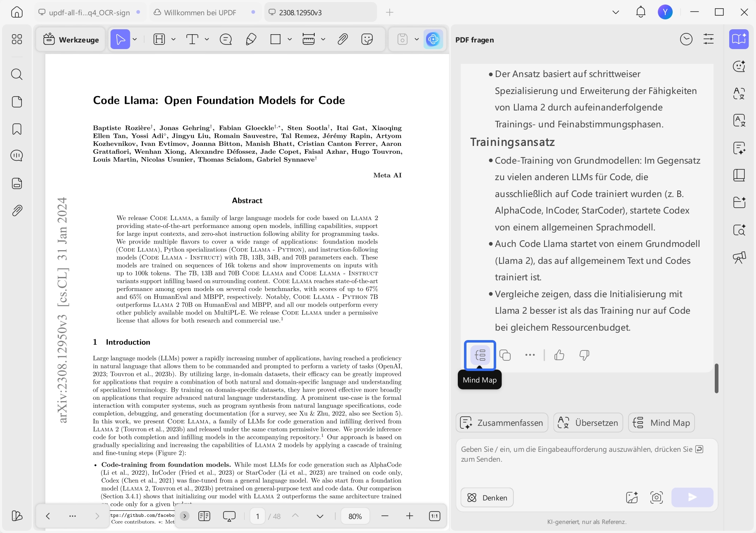Open the sticker tool
This screenshot has height=533, width=756.
(x=367, y=39)
